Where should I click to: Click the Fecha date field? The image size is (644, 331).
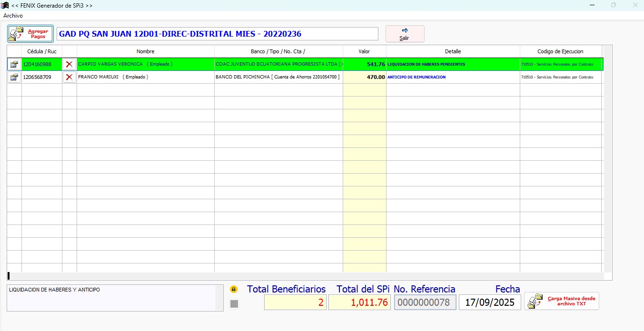[x=490, y=302]
